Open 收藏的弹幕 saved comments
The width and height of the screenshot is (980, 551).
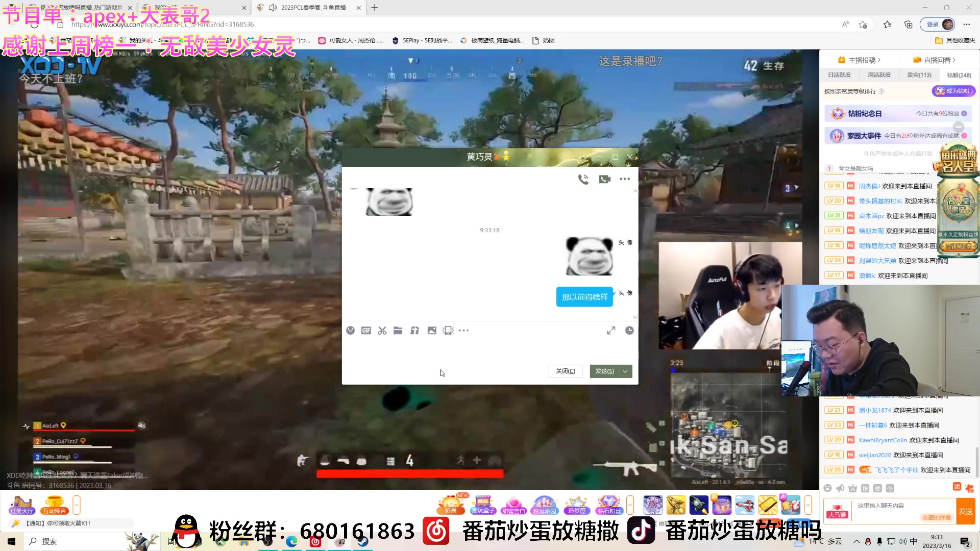tap(936, 517)
